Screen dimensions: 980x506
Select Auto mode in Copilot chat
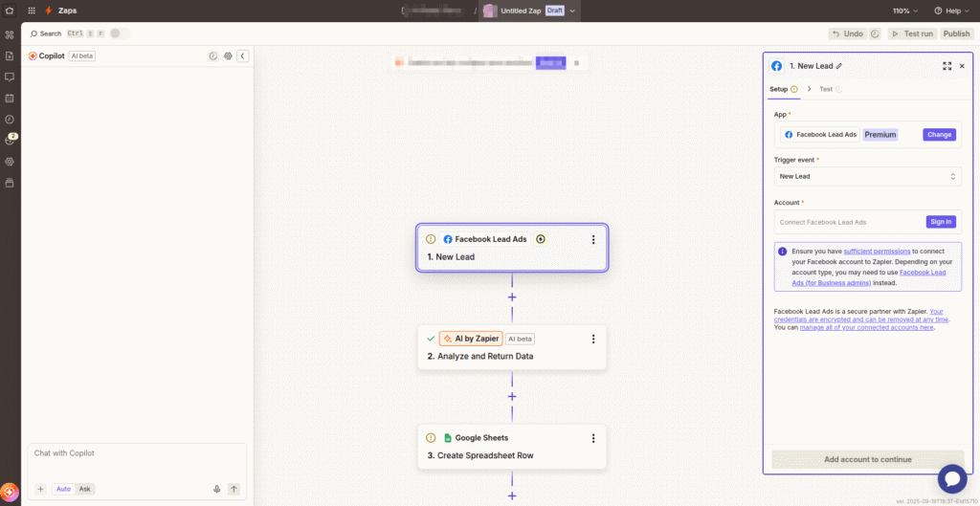tap(64, 489)
